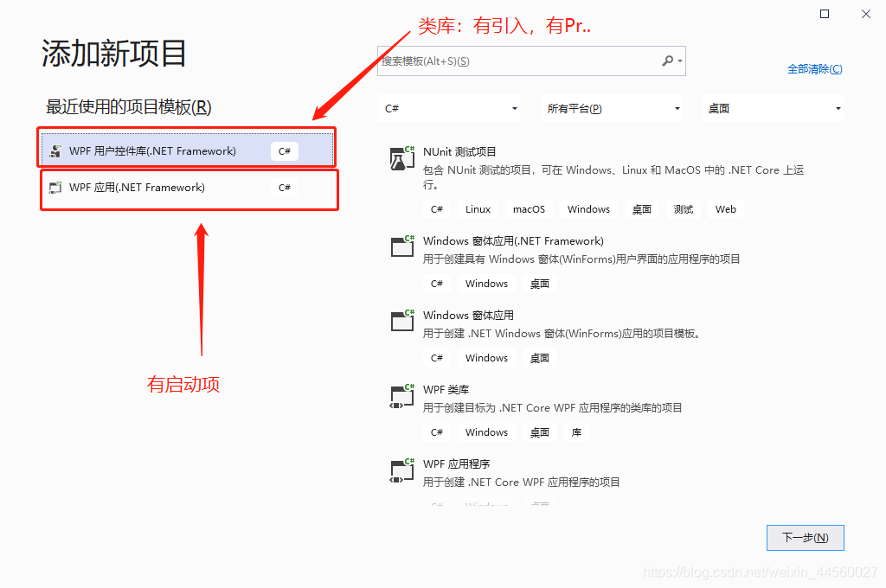
Task: Open the C# language filter dropdown
Action: 449,108
